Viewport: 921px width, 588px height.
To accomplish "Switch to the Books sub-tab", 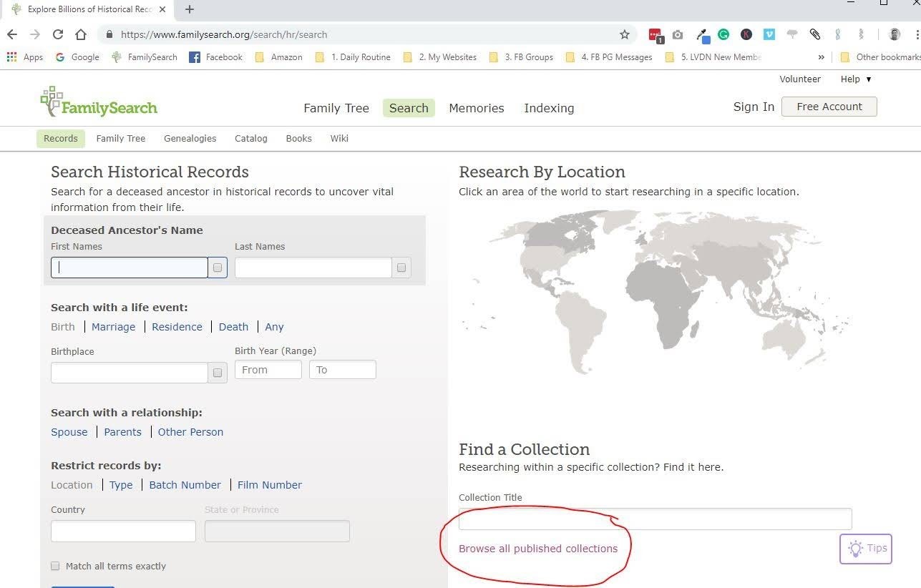I will point(298,139).
